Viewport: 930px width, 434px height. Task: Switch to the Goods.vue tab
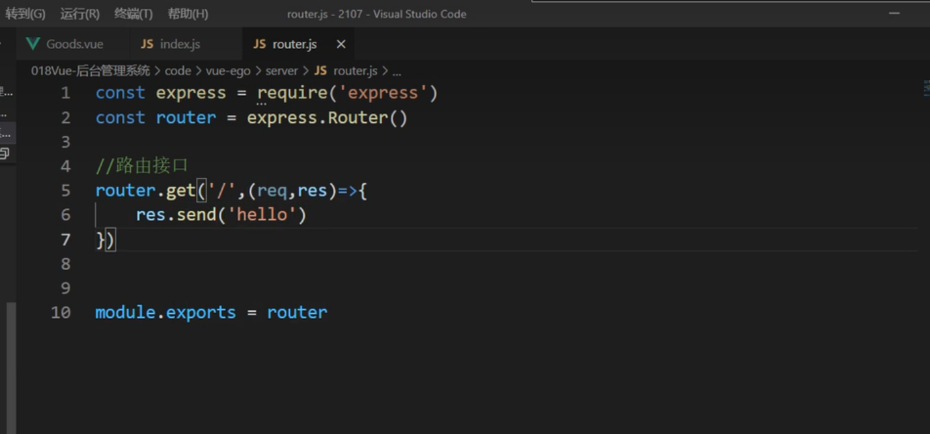pyautogui.click(x=73, y=44)
